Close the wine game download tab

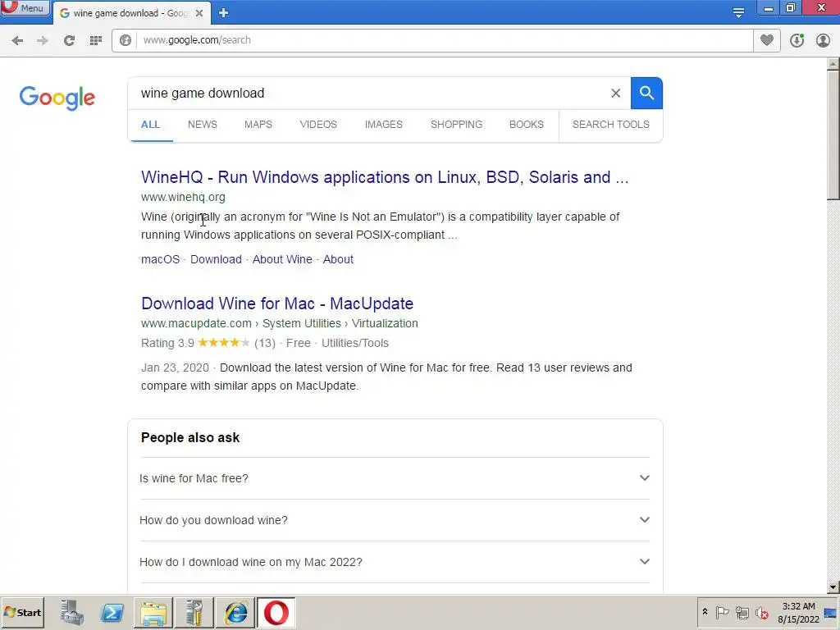click(199, 13)
